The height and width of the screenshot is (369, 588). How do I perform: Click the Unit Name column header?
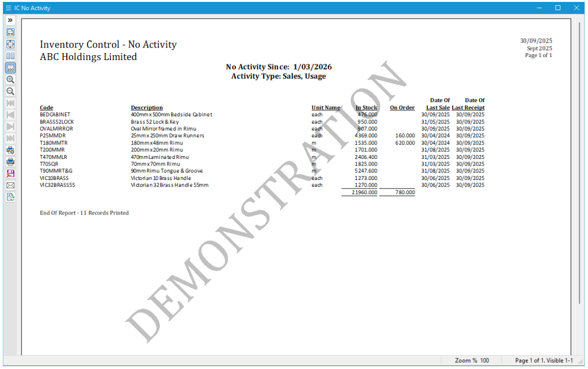(326, 107)
